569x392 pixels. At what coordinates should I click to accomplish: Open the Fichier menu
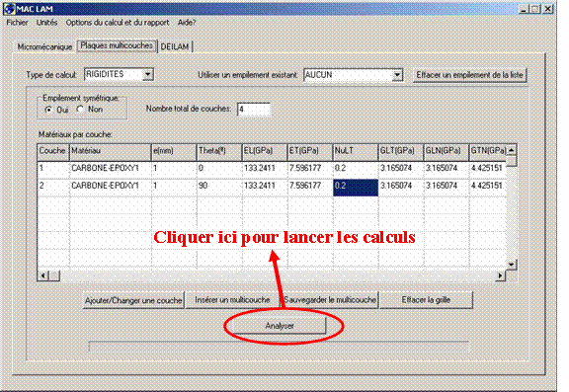[17, 23]
